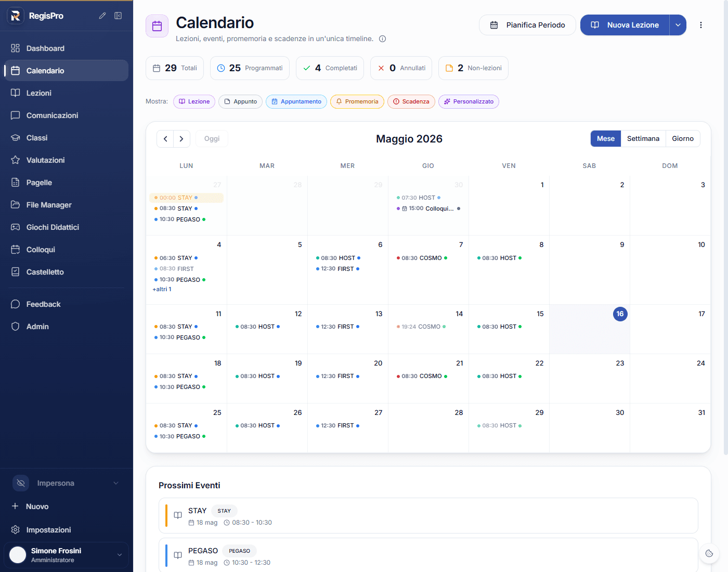Click the Simone Frosini avatar

[x=18, y=555]
